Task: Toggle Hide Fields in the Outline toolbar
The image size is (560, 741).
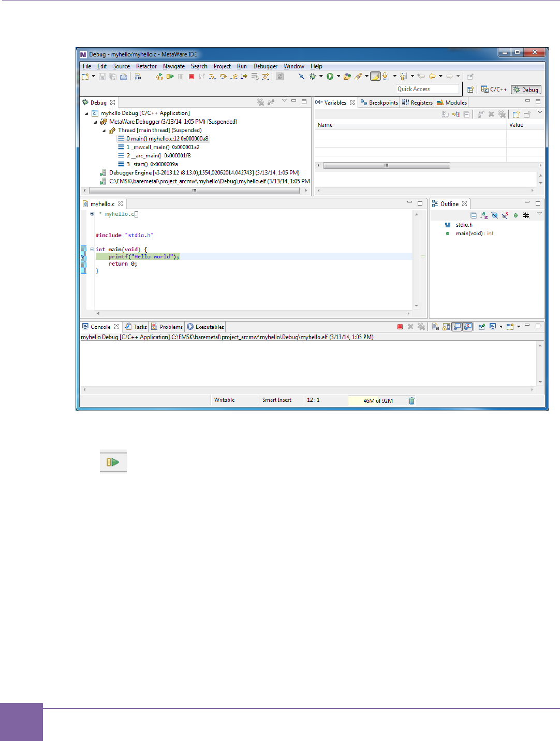Action: [x=495, y=215]
